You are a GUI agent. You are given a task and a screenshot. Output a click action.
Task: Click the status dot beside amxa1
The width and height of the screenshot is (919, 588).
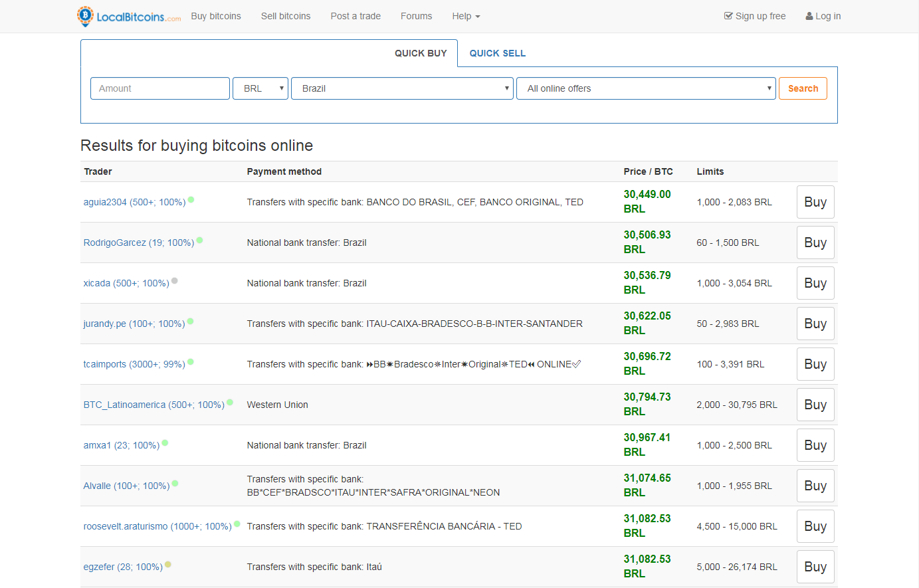[165, 442]
